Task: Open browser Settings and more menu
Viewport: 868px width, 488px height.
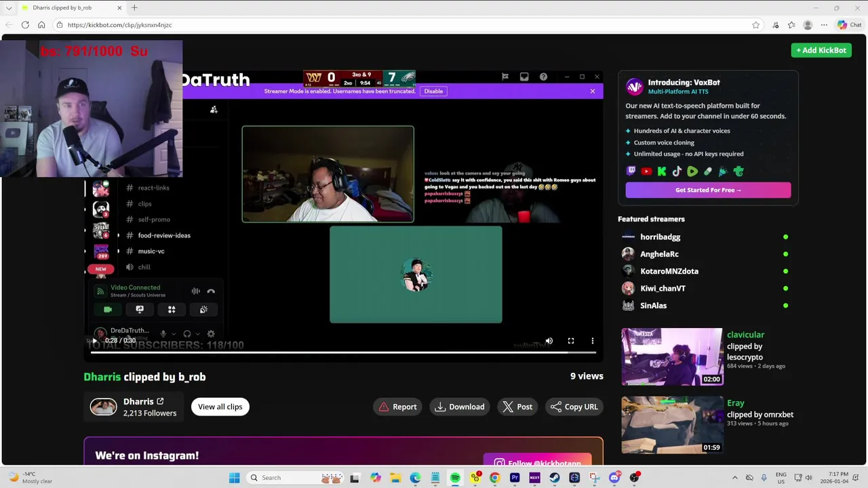Action: coord(824,25)
